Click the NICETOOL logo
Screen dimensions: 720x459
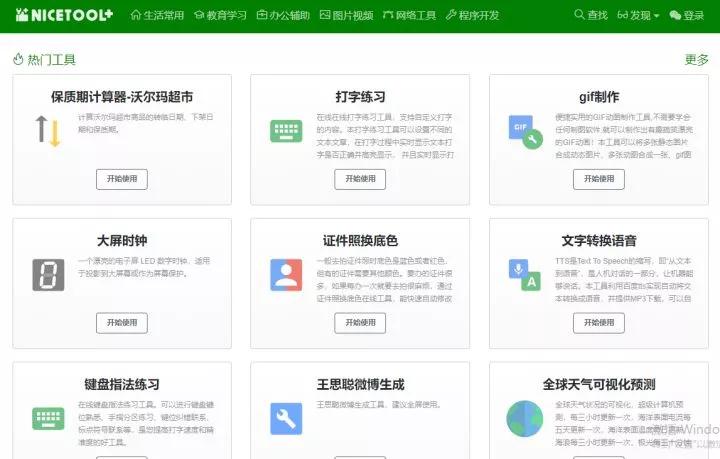coord(64,15)
